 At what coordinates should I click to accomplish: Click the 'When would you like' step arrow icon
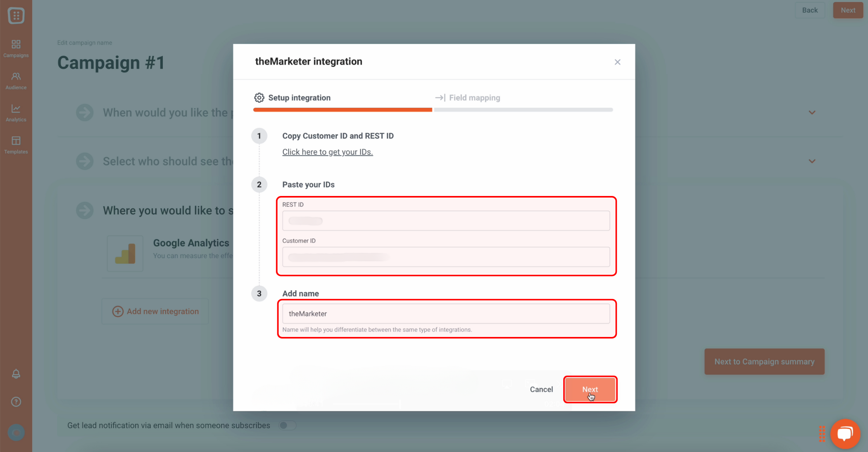85,113
